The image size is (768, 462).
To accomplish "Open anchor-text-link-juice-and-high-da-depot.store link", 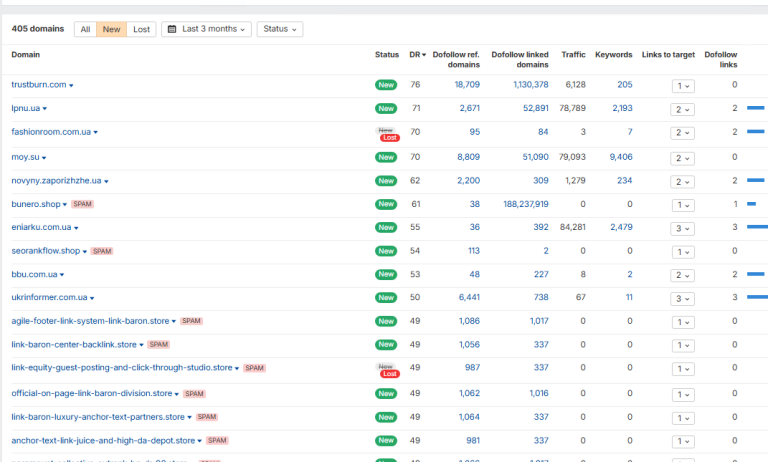I will [x=103, y=440].
